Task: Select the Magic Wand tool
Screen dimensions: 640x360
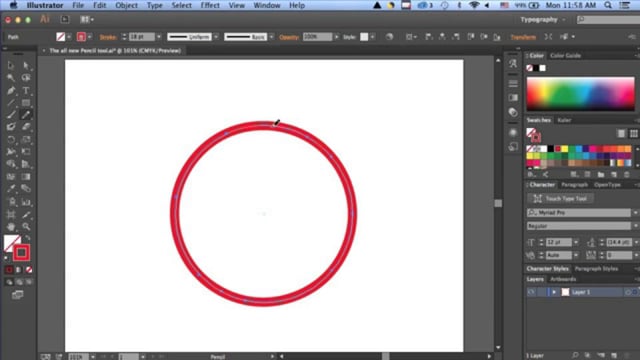Action: [x=11, y=78]
